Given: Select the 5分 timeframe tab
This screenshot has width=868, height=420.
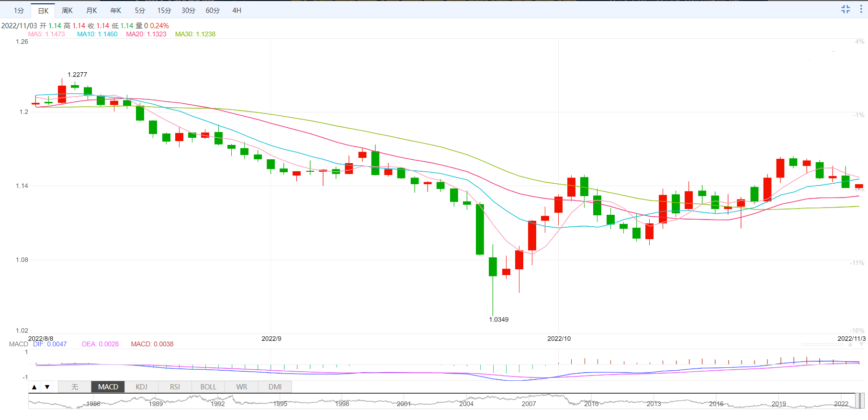Looking at the screenshot, I should click(140, 11).
